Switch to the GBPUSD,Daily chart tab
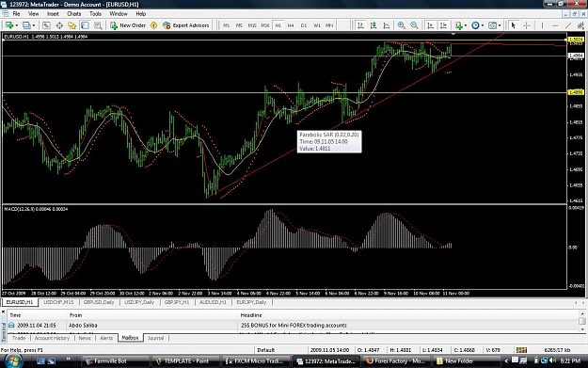This screenshot has width=588, height=368. pos(99,302)
